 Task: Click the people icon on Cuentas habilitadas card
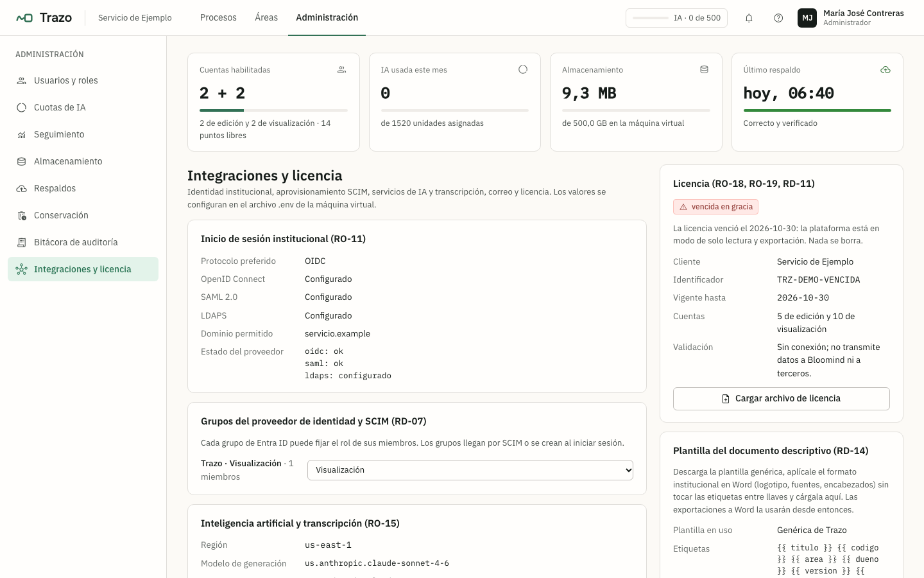(342, 69)
